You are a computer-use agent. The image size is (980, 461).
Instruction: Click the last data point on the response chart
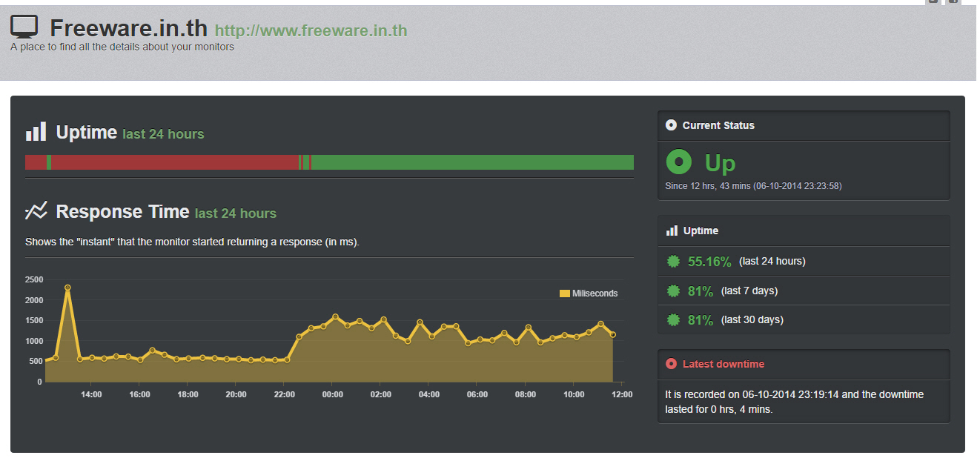[612, 334]
